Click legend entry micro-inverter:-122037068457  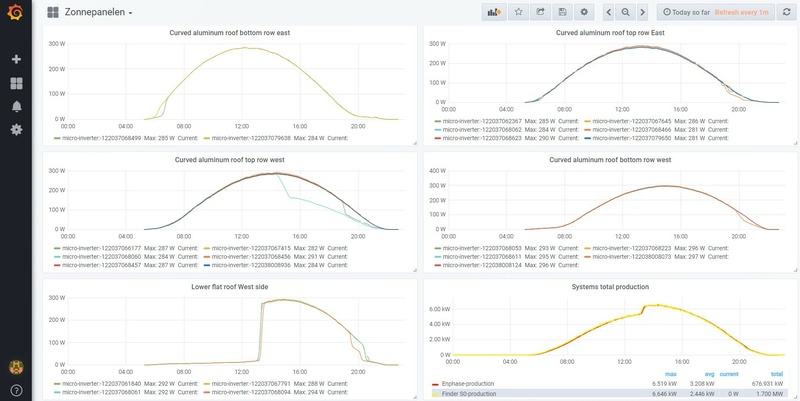[x=101, y=265]
